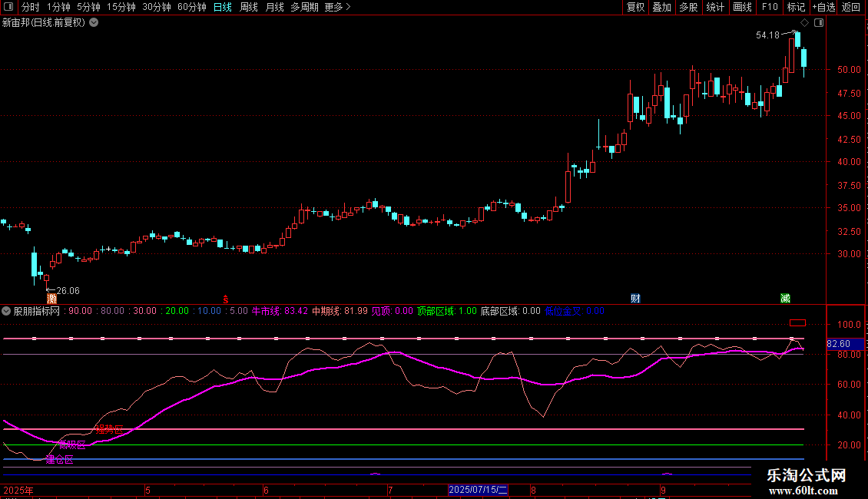
Task: Switch to the 周线 weekly chart tab
Action: [249, 8]
